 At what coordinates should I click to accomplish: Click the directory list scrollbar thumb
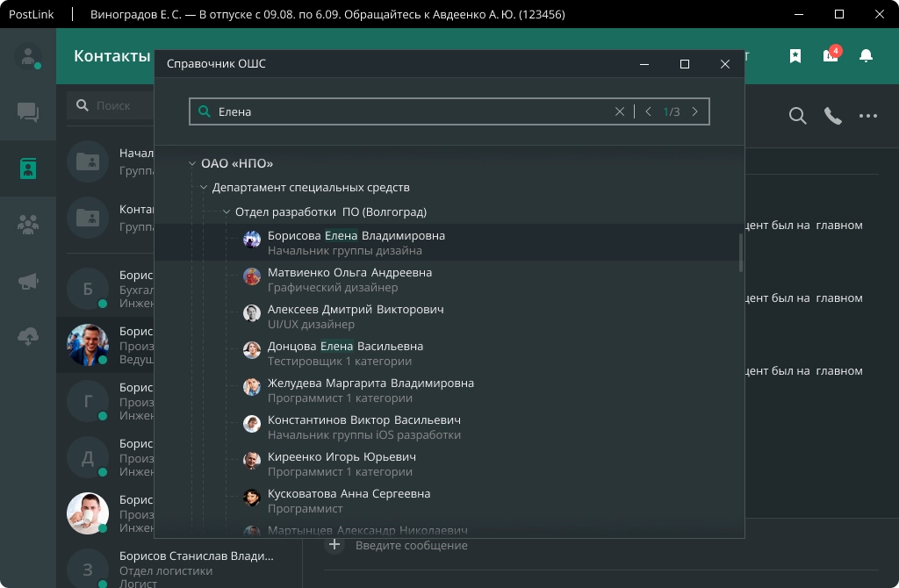click(741, 252)
